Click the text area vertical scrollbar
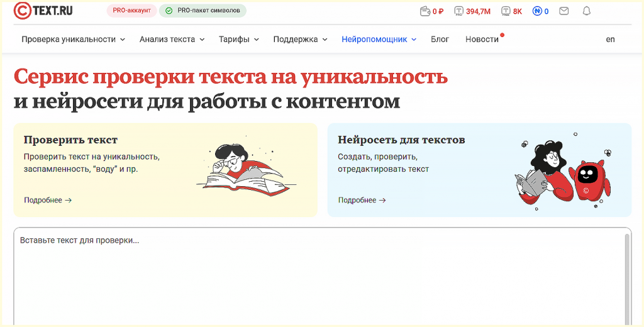This screenshot has width=644, height=327. 627,280
